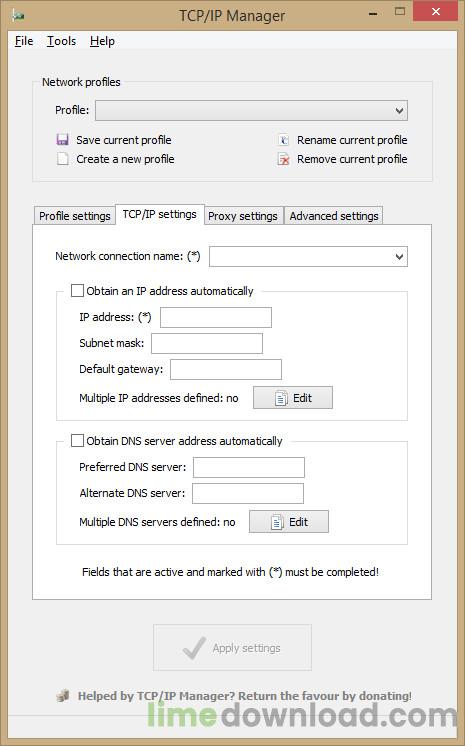Image resolution: width=465 pixels, height=746 pixels.
Task: Open the Advanced settings tab
Action: tap(334, 216)
